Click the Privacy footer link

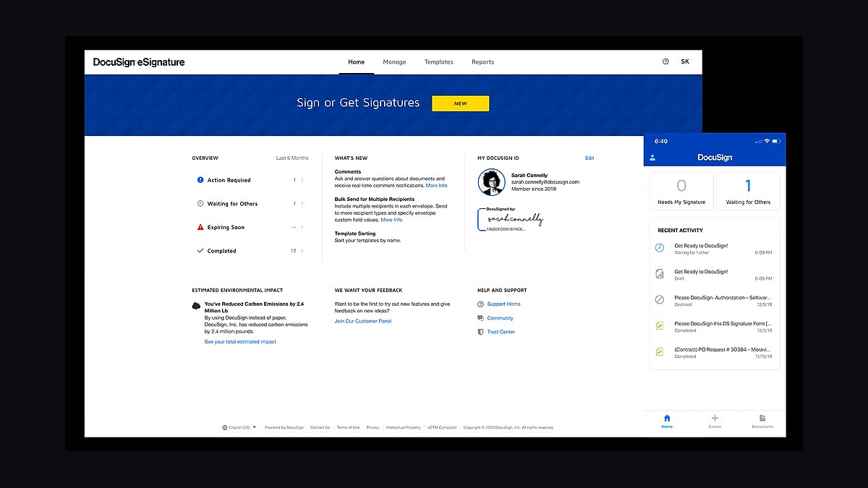(373, 427)
